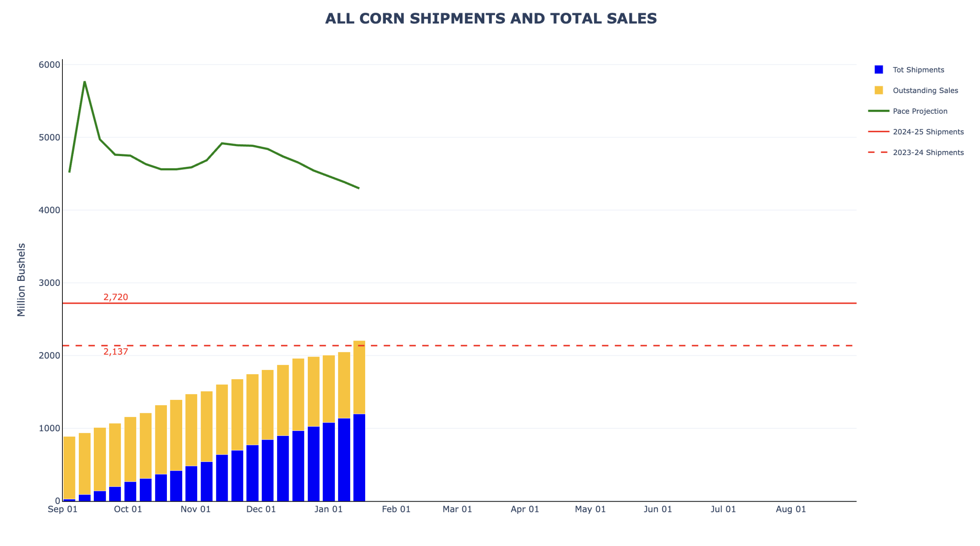The height and width of the screenshot is (546, 980).
Task: Click the solid red 2024-25 legend line icon
Action: [878, 132]
